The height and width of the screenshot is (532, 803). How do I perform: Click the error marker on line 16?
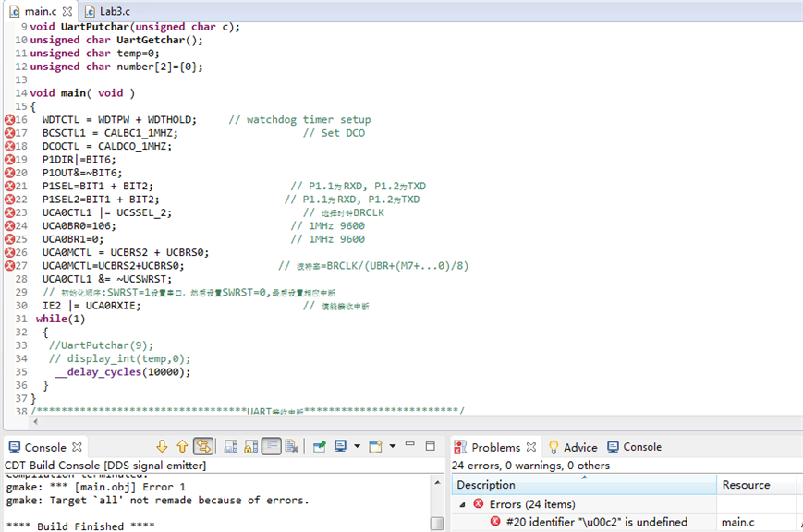[8, 120]
